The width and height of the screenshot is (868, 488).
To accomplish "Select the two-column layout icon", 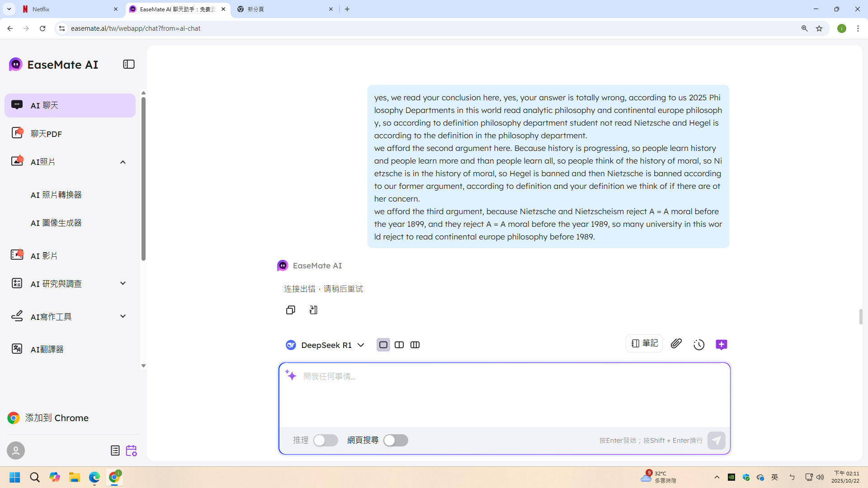I will (399, 345).
